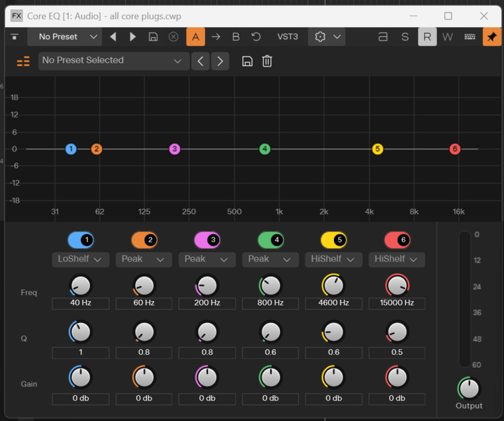Image resolution: width=504 pixels, height=421 pixels.
Task: Go to the previous host preset
Action: [113, 36]
